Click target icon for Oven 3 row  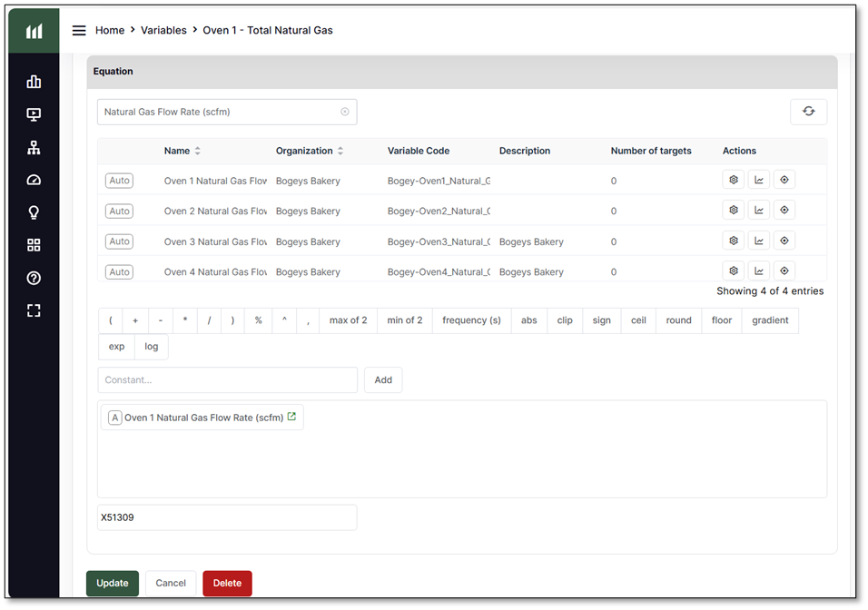point(784,241)
